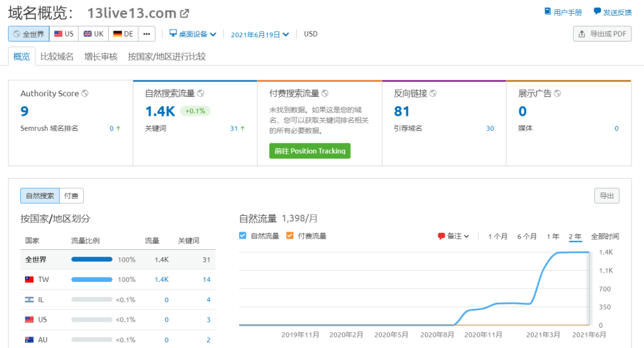Image resolution: width=644 pixels, height=348 pixels.
Task: Click globe info icon next to 自然搜索流量
Action: coord(201,93)
